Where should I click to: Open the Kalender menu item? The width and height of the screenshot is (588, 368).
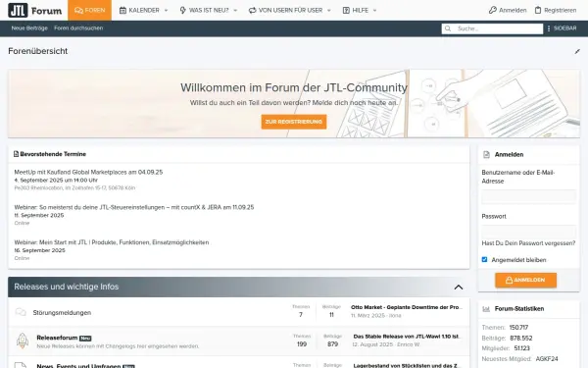144,10
